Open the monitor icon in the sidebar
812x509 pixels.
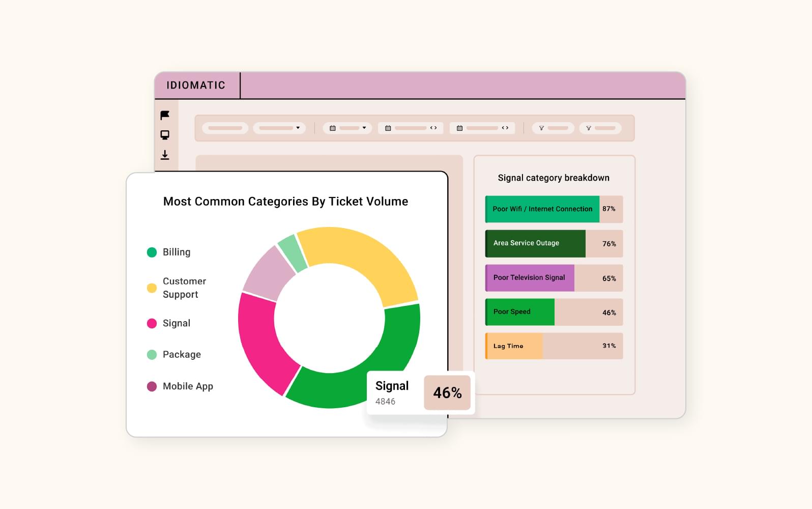pos(165,135)
